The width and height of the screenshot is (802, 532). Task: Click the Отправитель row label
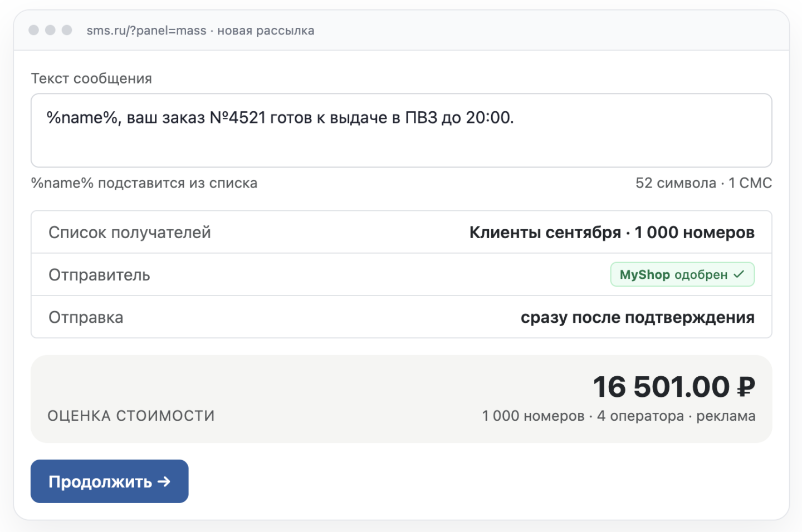(99, 275)
